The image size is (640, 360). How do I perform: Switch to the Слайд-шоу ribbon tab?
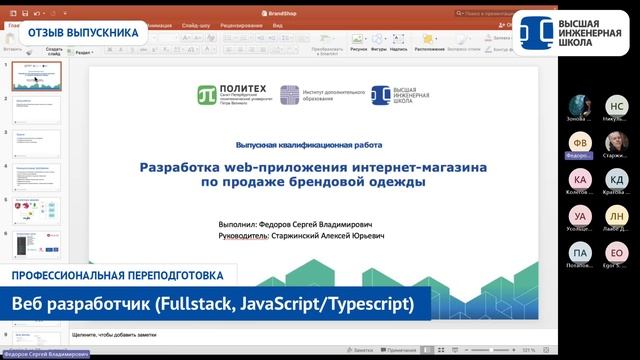(196, 25)
